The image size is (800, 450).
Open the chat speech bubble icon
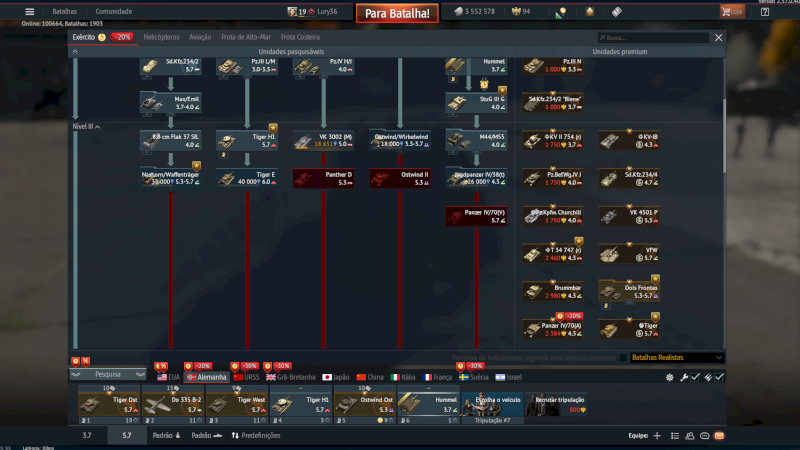click(705, 436)
